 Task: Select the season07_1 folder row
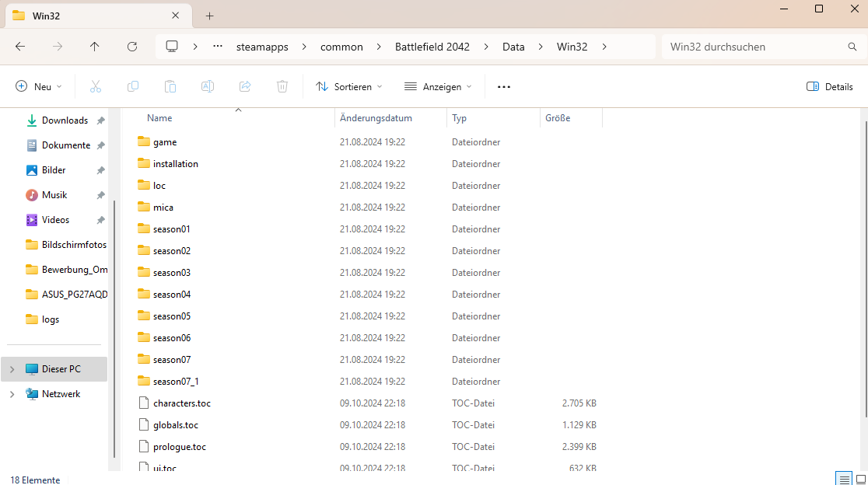tap(368, 381)
